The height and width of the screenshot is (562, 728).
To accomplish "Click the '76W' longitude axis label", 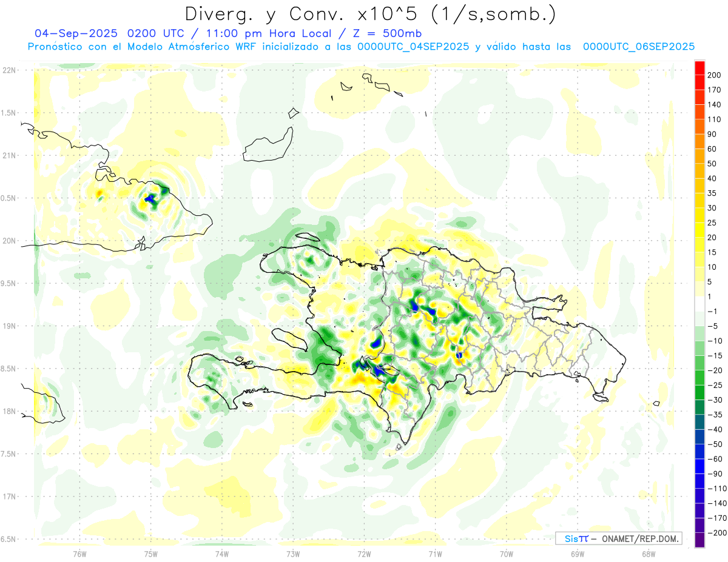I will point(80,554).
